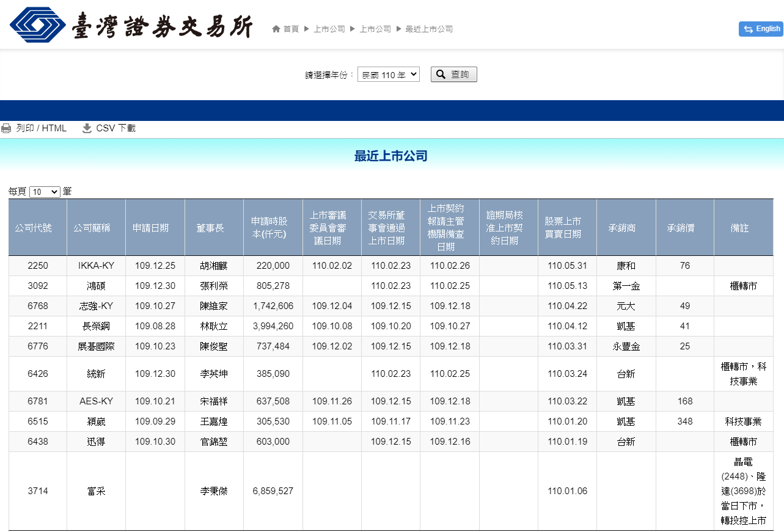784x532 pixels.
Task: Click underwriting price 348
Action: pyautogui.click(x=685, y=421)
